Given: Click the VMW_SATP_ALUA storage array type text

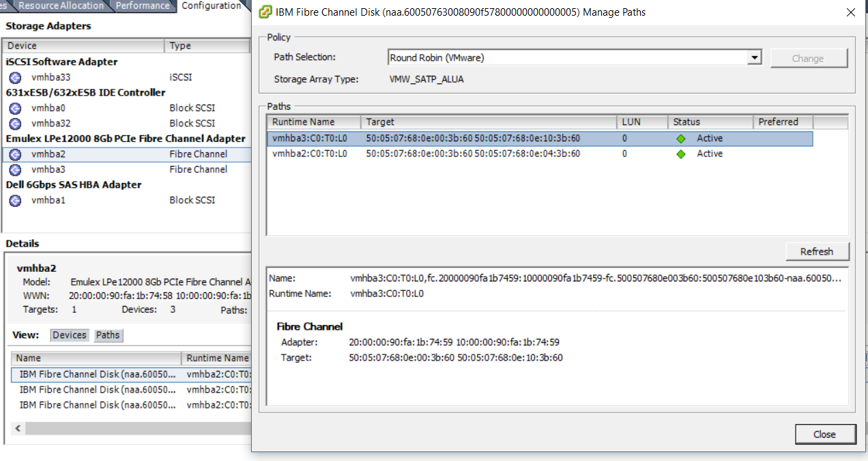Looking at the screenshot, I should (426, 79).
